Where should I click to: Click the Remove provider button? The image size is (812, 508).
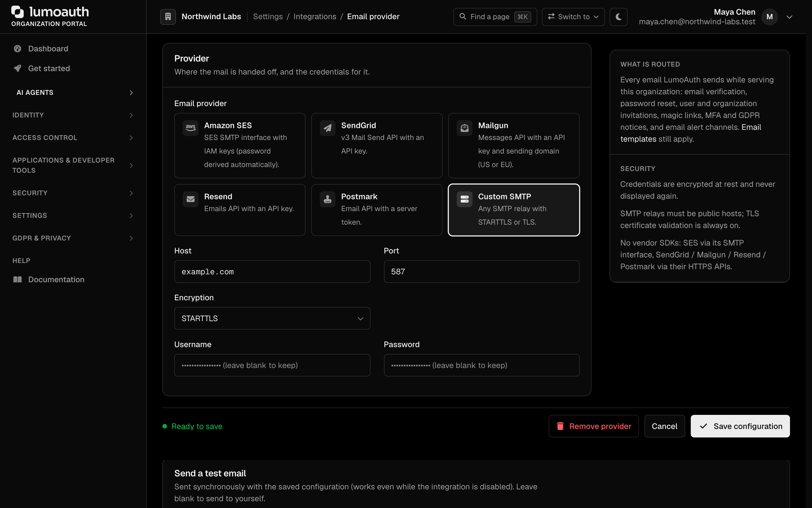click(x=593, y=426)
